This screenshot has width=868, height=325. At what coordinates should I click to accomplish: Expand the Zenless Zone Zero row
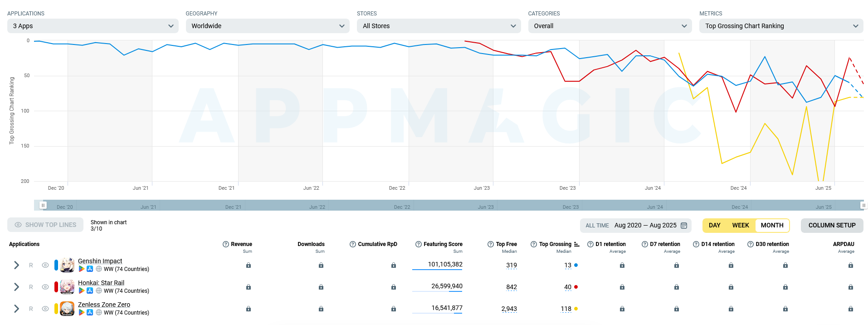click(16, 309)
